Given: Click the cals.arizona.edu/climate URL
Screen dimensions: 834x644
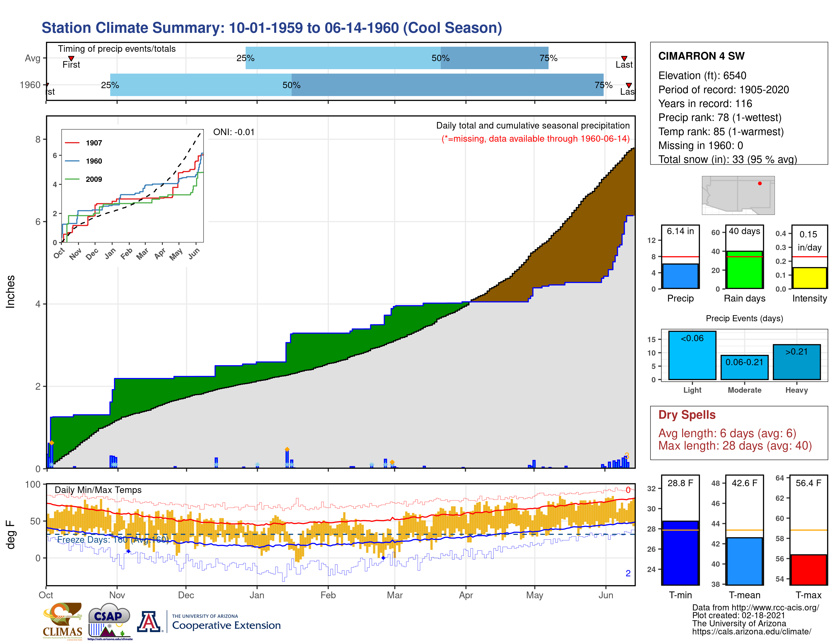Looking at the screenshot, I should pyautogui.click(x=752, y=632).
